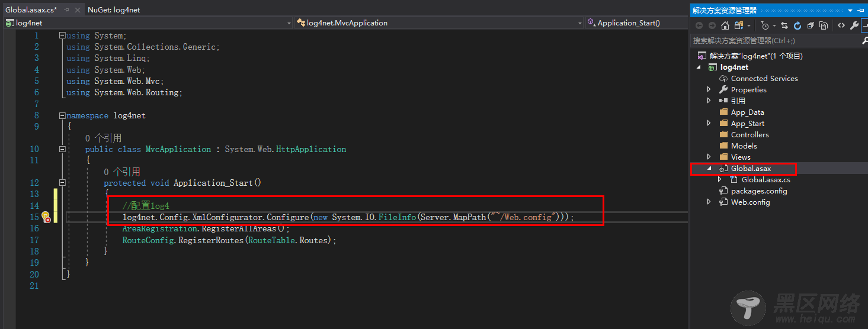
Task: Select the 引用 references node
Action: point(738,101)
